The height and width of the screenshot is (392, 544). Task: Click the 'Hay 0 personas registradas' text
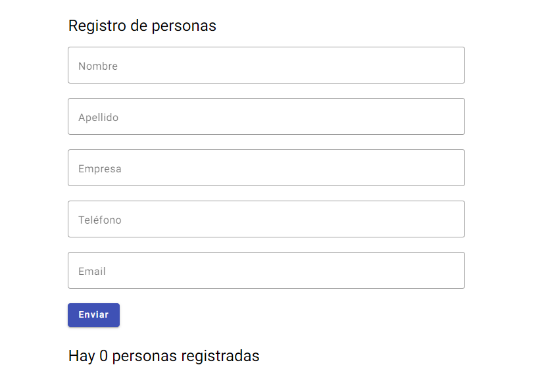(164, 356)
